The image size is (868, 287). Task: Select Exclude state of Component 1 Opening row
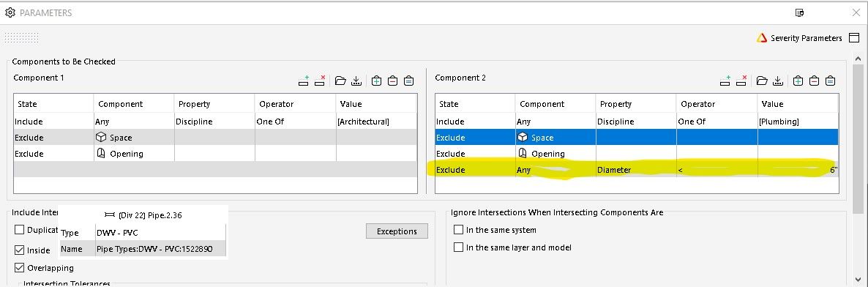click(53, 154)
